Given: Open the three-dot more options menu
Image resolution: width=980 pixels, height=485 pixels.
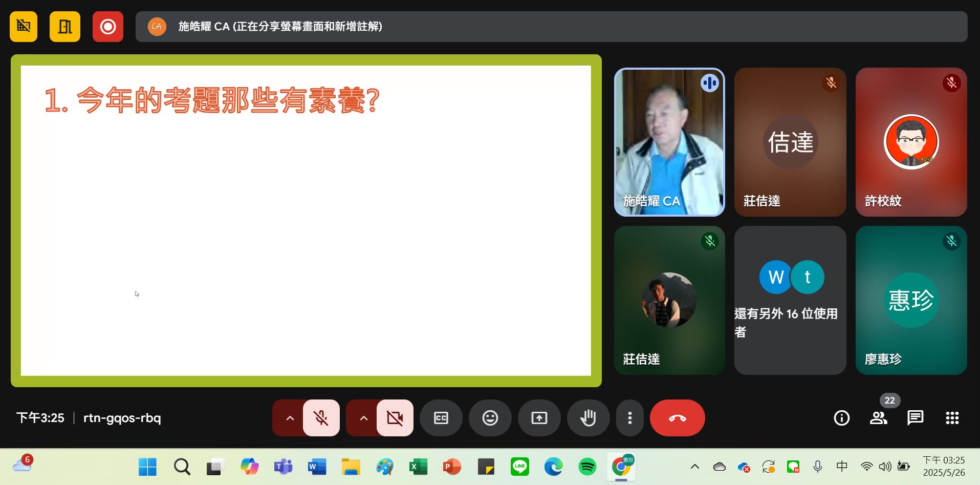Looking at the screenshot, I should coord(629,418).
